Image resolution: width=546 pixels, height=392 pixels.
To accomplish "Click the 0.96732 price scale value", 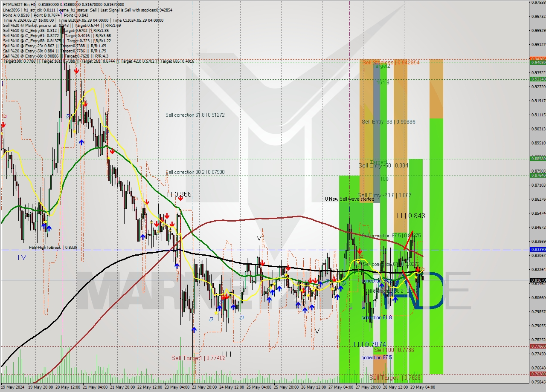I will (x=538, y=17).
